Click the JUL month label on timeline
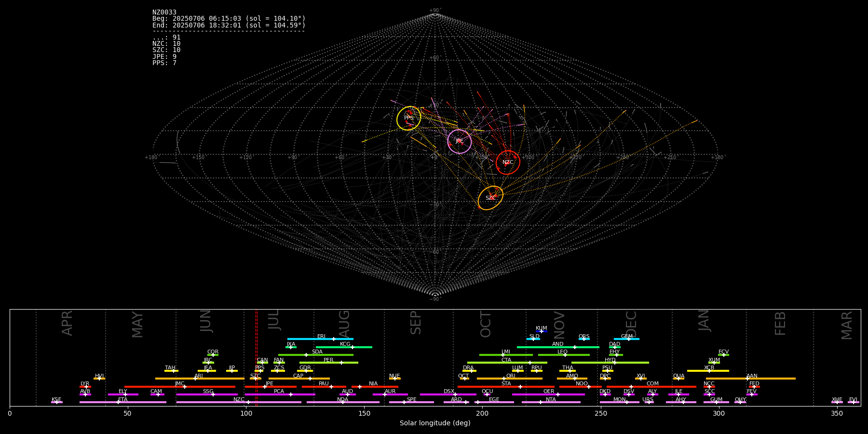 tap(273, 320)
